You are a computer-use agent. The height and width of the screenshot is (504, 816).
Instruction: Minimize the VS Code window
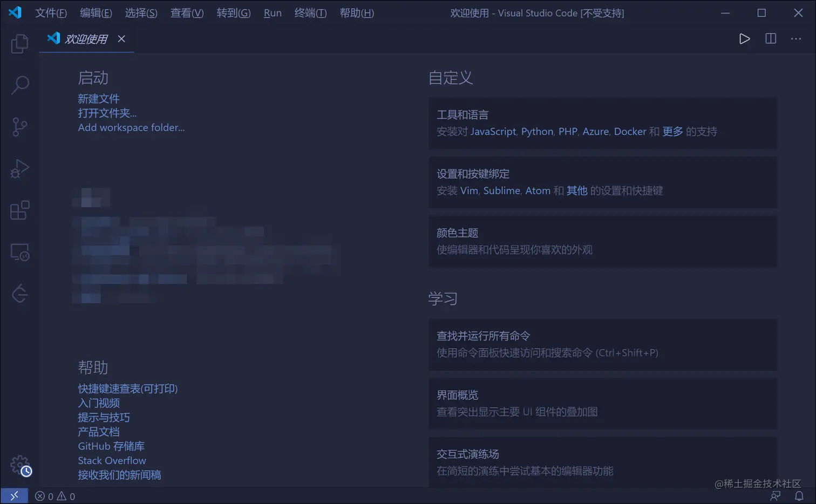725,13
